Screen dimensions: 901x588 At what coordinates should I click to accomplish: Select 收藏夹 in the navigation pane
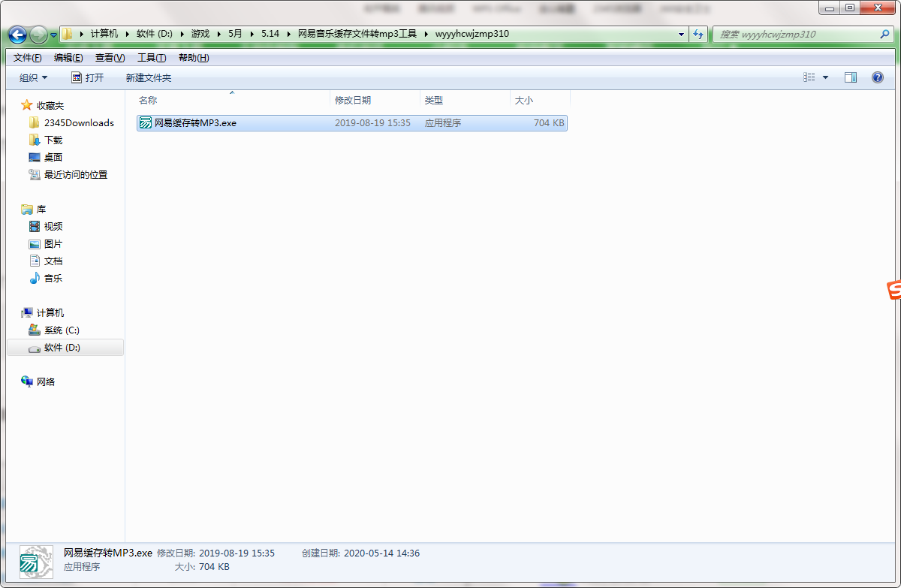(43, 105)
